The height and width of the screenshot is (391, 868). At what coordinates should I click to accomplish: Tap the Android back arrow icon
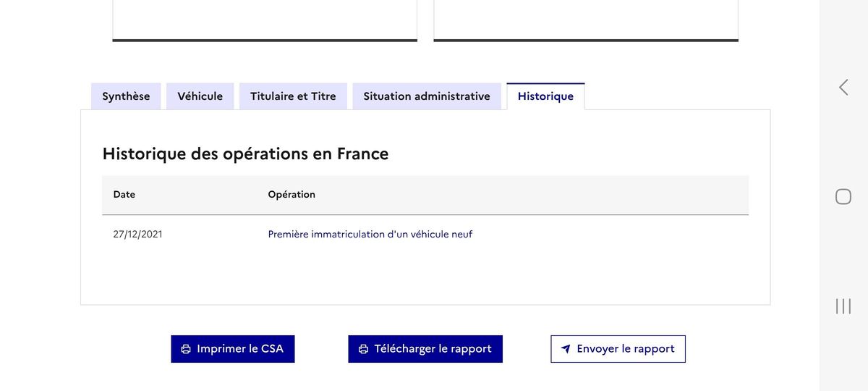coord(843,88)
